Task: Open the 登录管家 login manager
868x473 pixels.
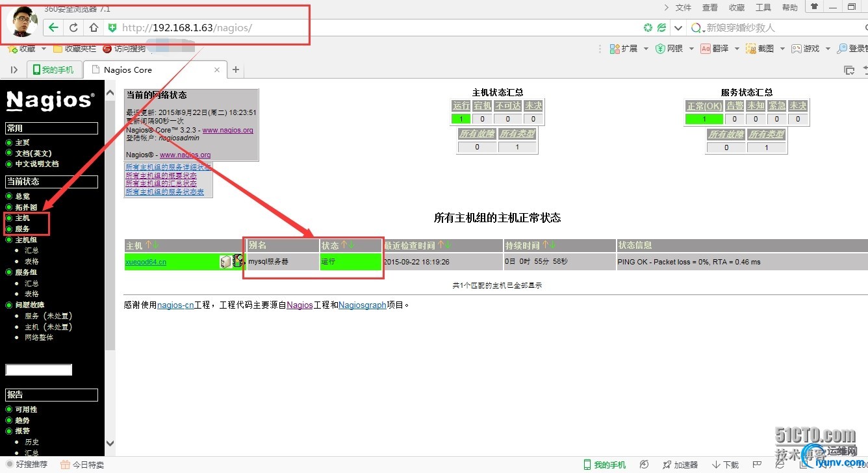Action: point(852,49)
